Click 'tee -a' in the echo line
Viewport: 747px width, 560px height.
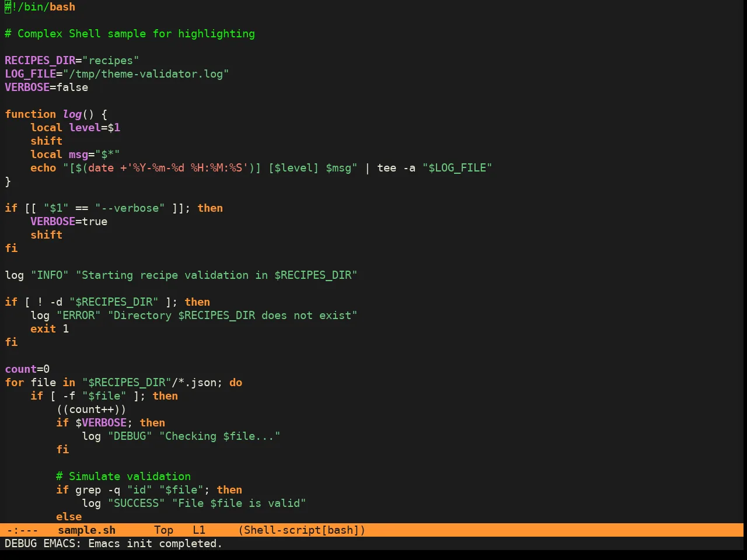[396, 168]
